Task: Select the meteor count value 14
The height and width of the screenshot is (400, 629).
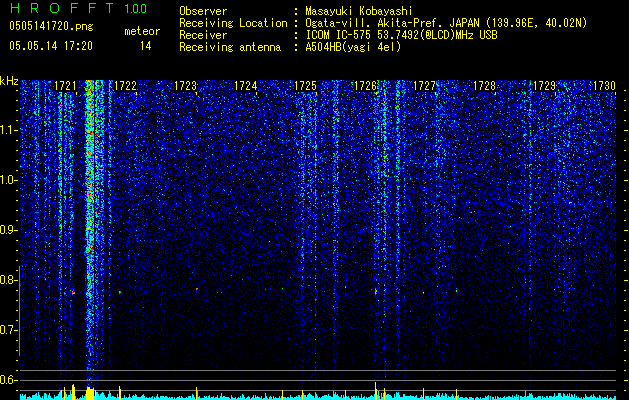Action: (145, 46)
